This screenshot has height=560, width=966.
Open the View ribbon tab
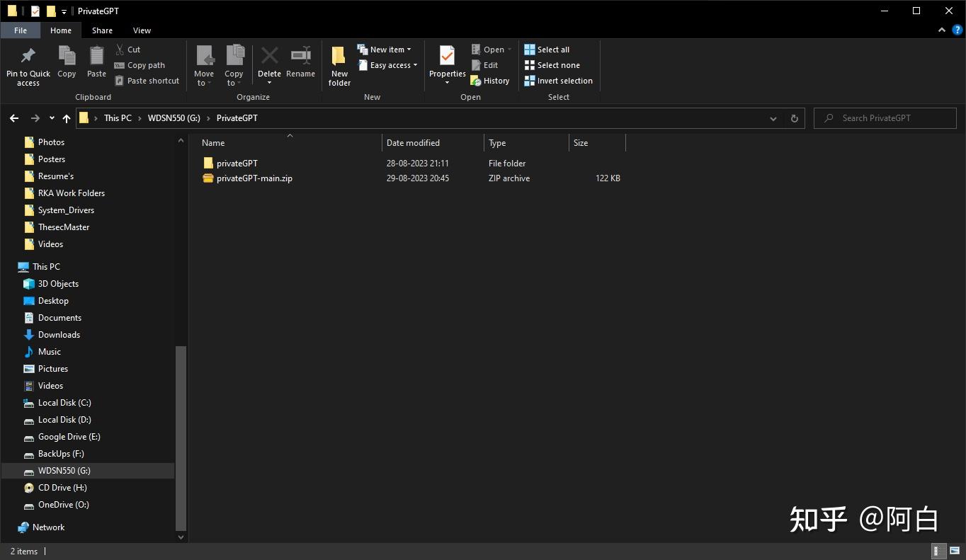pyautogui.click(x=142, y=30)
